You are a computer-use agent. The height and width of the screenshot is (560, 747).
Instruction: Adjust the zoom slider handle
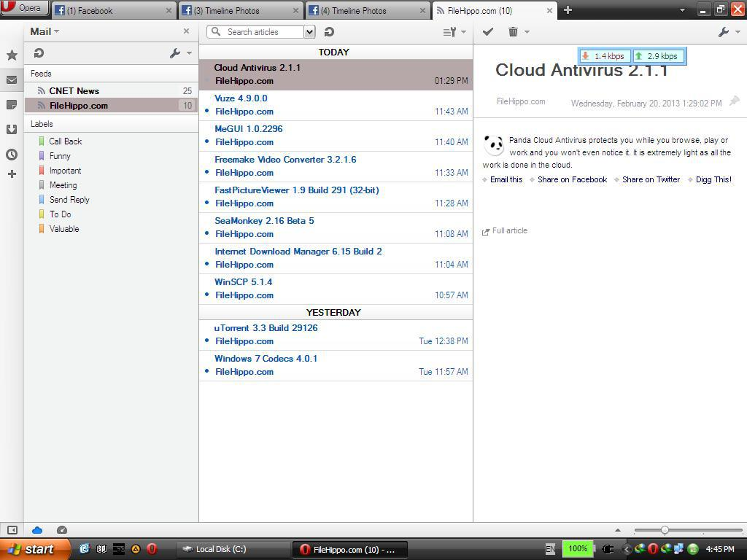coord(665,530)
